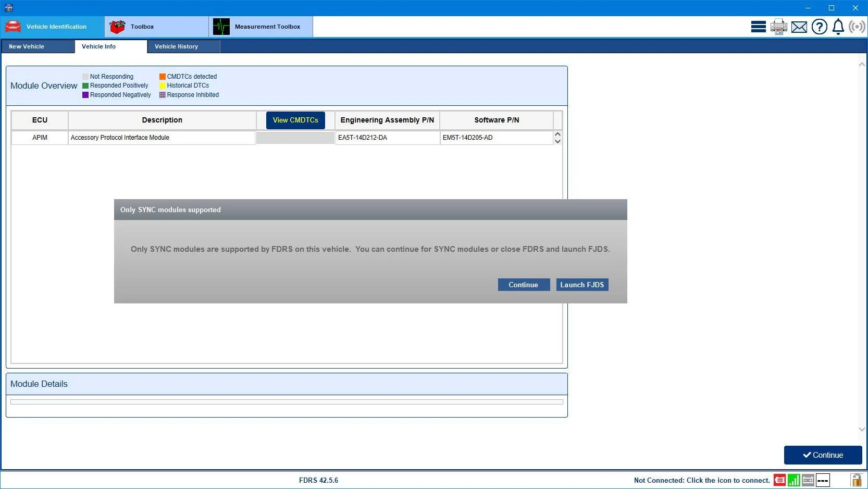The width and height of the screenshot is (868, 489).
Task: Open the Vehicle Identification tab
Action: [x=53, y=27]
